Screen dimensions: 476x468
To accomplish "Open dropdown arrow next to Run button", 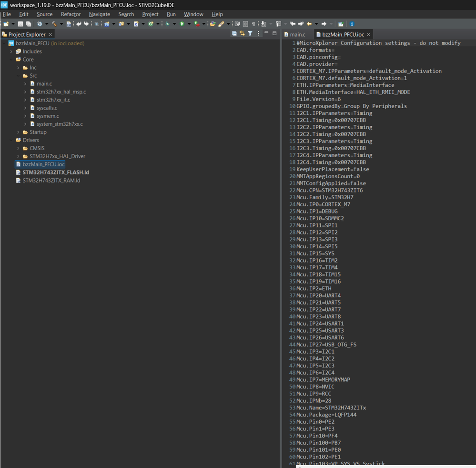I will coord(188,24).
